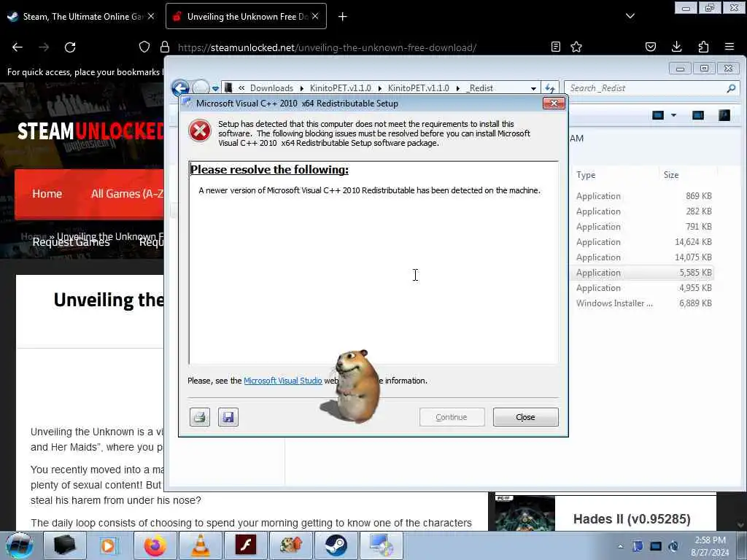Select the second KinitoPET.v1.1.0 breadcrumb
Screen dimensions: 747x560
click(x=418, y=88)
